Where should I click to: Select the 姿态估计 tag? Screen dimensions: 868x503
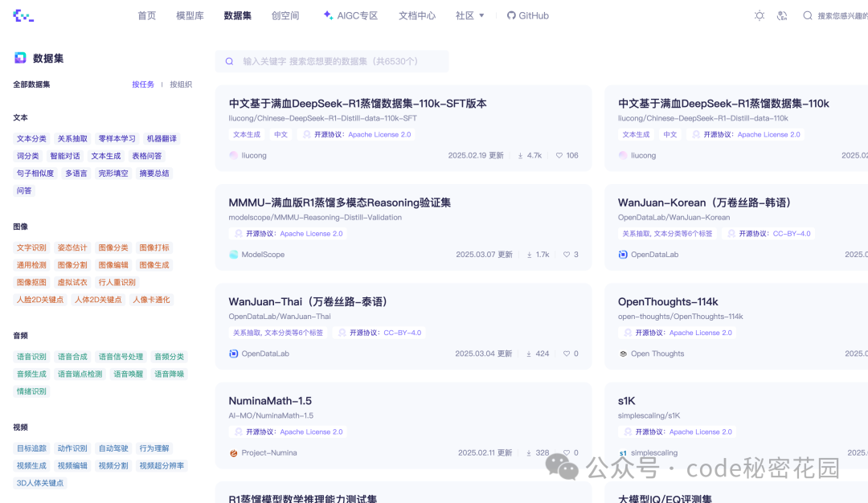(x=72, y=248)
